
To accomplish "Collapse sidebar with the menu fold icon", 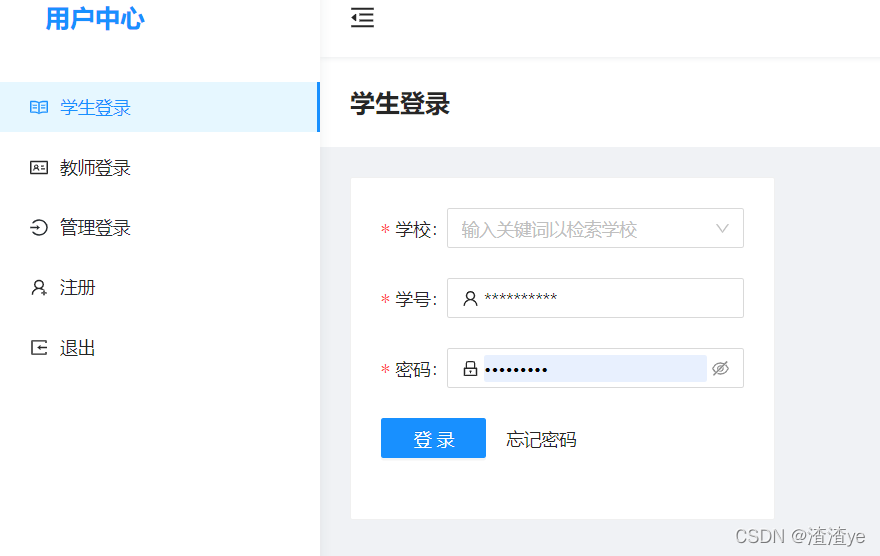I will click(x=363, y=17).
